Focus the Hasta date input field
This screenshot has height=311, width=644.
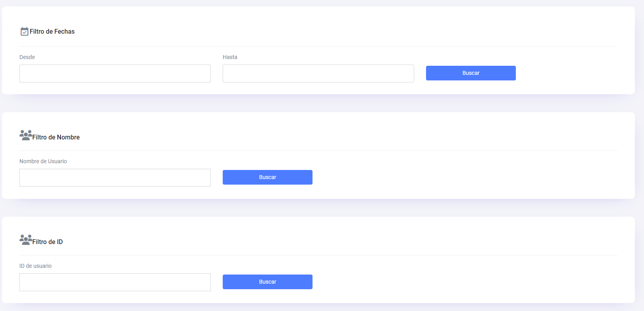click(x=318, y=74)
